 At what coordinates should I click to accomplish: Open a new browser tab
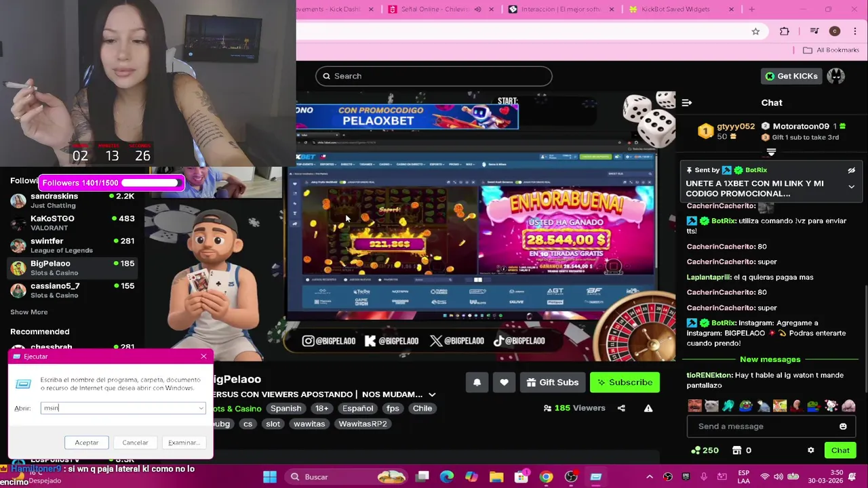751,9
